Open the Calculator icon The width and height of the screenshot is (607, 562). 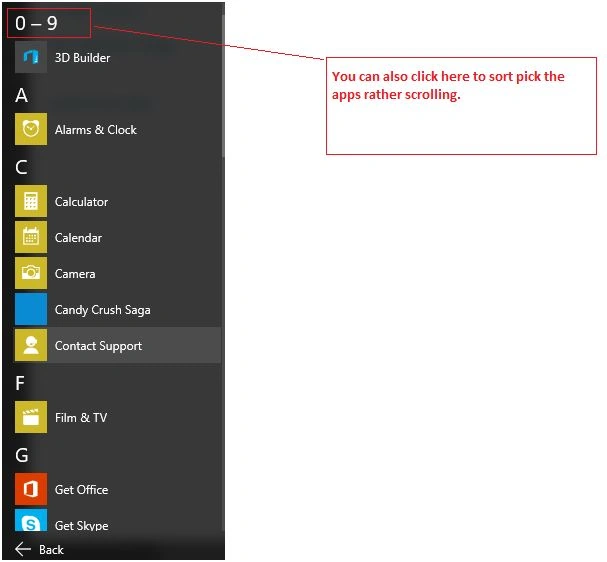coord(31,201)
